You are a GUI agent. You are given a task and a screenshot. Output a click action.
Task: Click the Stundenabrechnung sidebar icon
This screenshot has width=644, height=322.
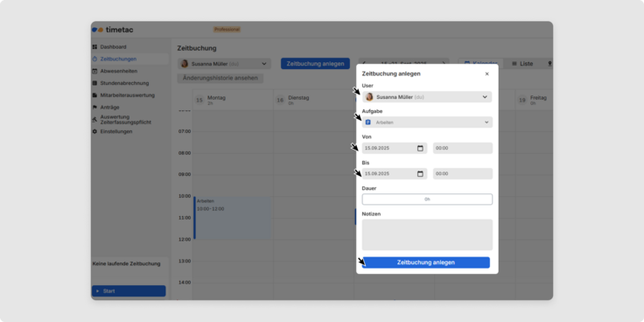(x=94, y=83)
